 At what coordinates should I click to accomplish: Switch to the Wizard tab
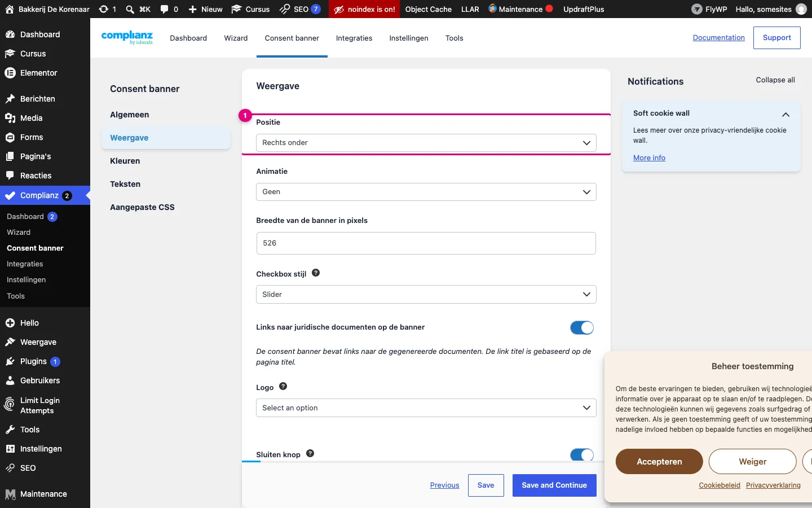coord(236,38)
